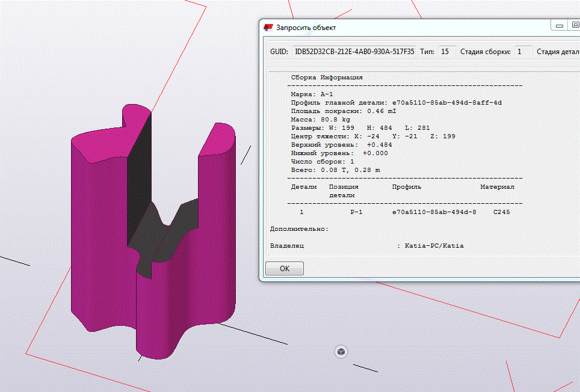The width and height of the screenshot is (580, 392).
Task: Minimize the Запросить объект dialog
Action: tap(561, 25)
